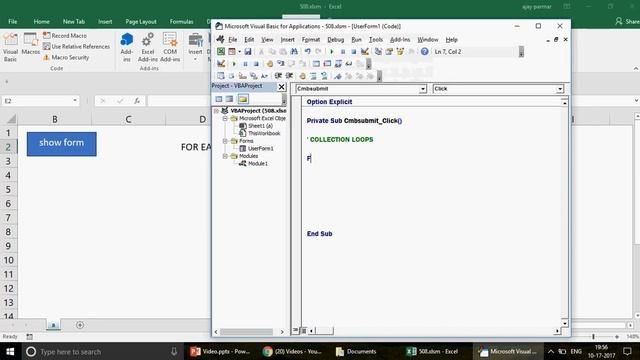Open Excel Add-ins in the ribbon
Viewport: 640px width, 360px height.
coord(148,47)
